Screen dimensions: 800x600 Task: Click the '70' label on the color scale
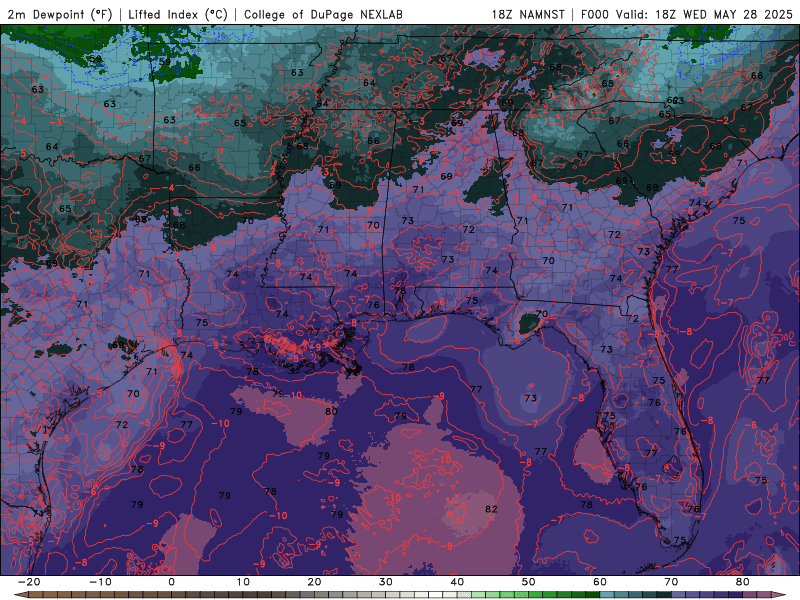[x=671, y=582]
